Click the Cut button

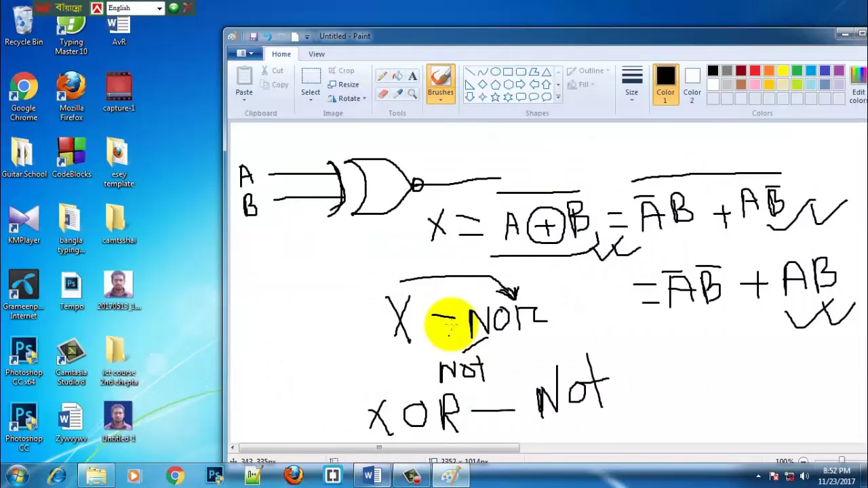(273, 70)
